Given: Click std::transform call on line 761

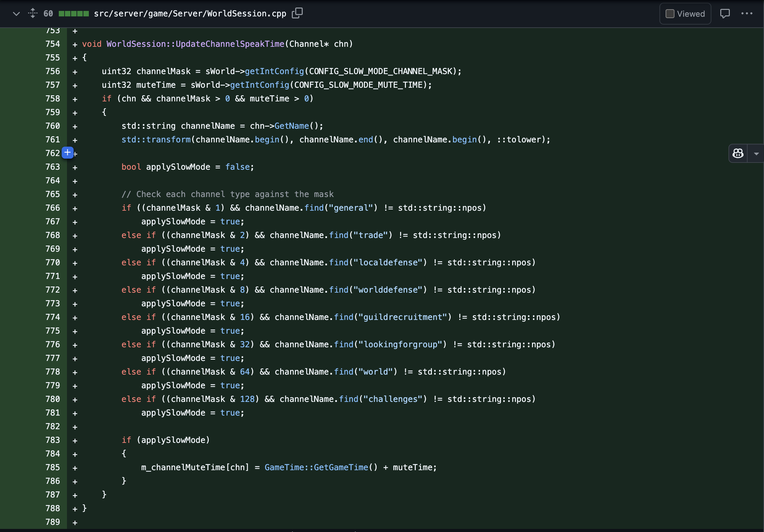Looking at the screenshot, I should point(156,140).
